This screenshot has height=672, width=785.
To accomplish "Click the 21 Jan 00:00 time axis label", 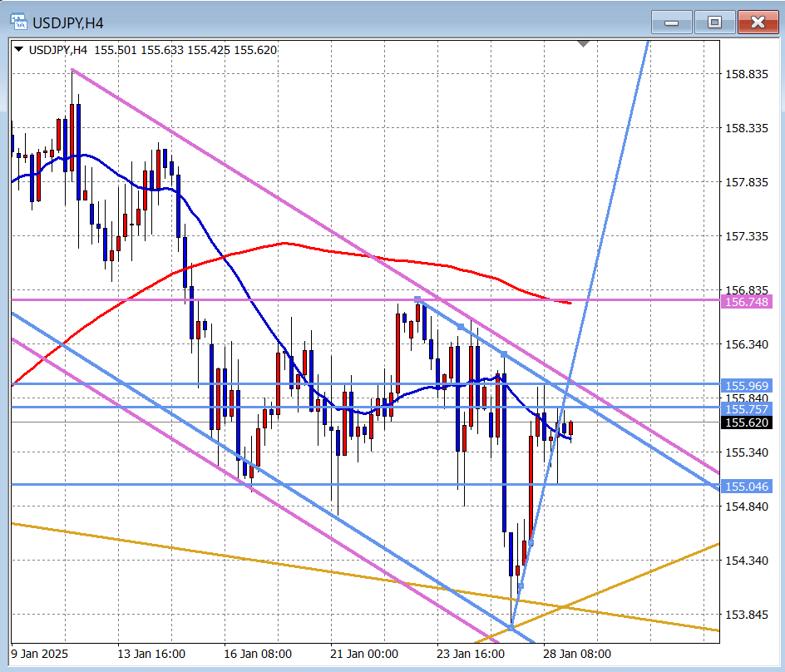I will point(364,654).
